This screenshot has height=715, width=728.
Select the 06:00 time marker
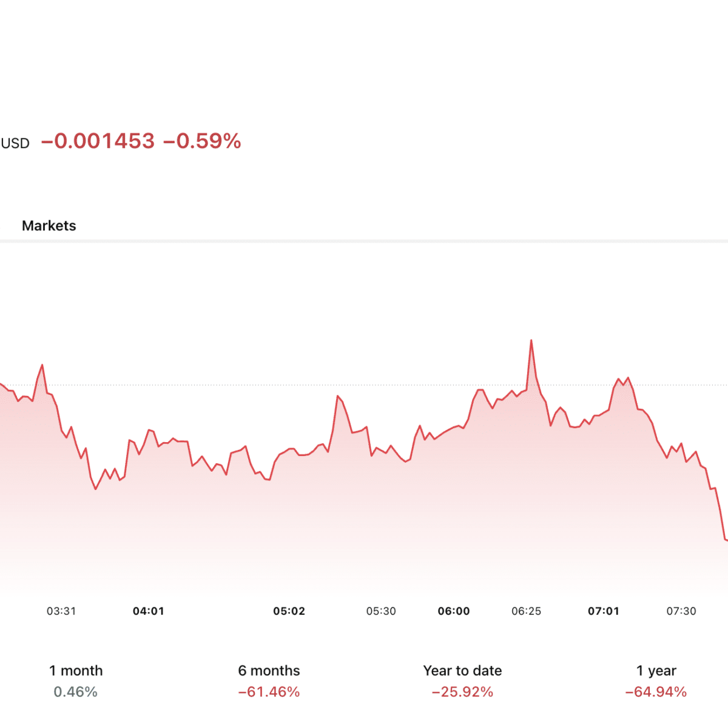click(x=454, y=611)
